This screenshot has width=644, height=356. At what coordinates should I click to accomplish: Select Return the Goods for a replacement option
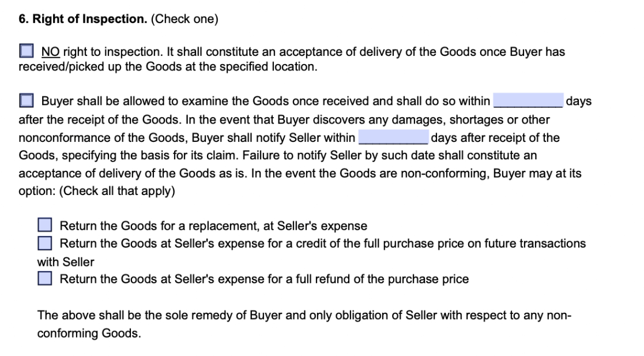point(45,225)
